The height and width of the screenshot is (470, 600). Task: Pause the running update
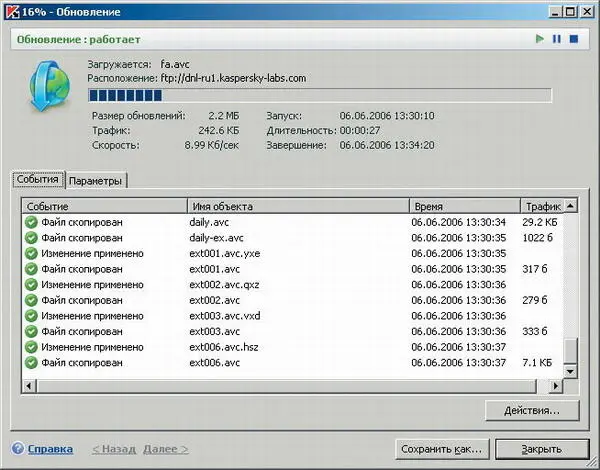557,39
